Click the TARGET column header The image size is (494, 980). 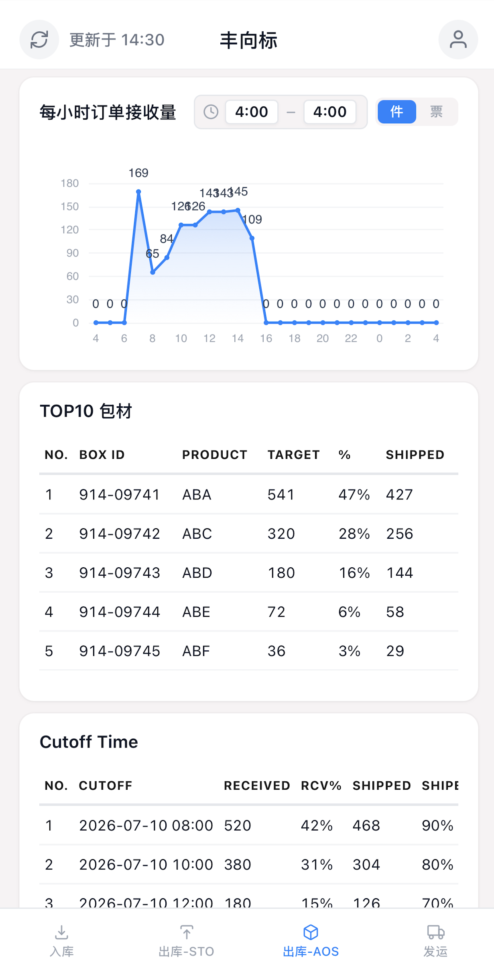(293, 455)
